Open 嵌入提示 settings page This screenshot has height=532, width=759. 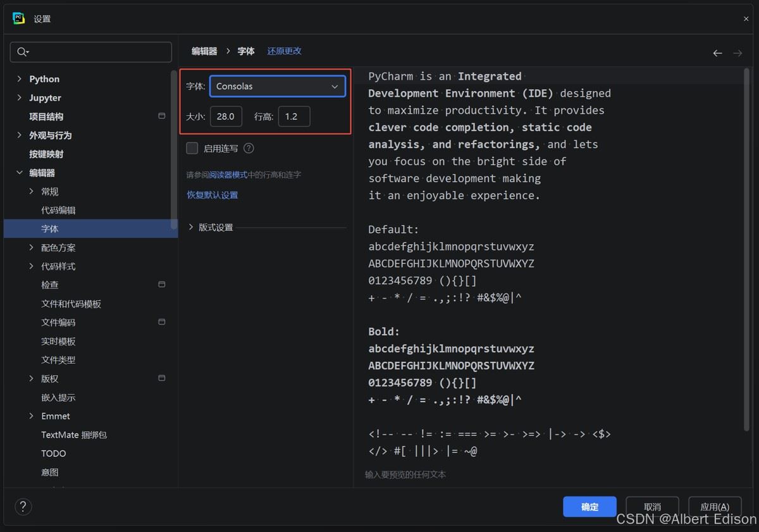(x=58, y=397)
